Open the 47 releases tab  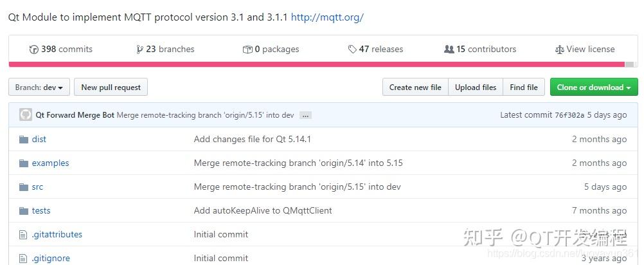(375, 50)
